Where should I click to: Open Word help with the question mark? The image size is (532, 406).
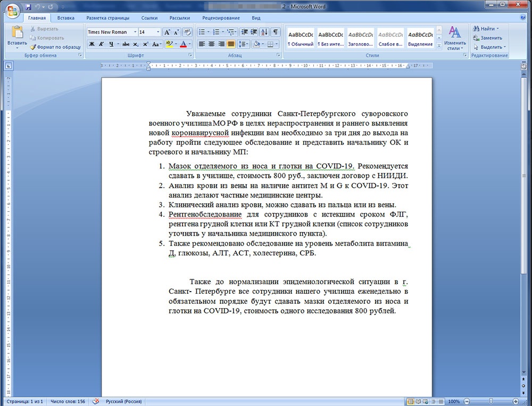click(x=523, y=18)
